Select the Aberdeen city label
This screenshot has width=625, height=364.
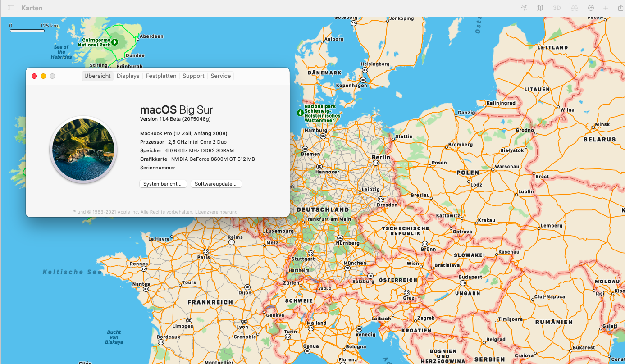click(151, 36)
